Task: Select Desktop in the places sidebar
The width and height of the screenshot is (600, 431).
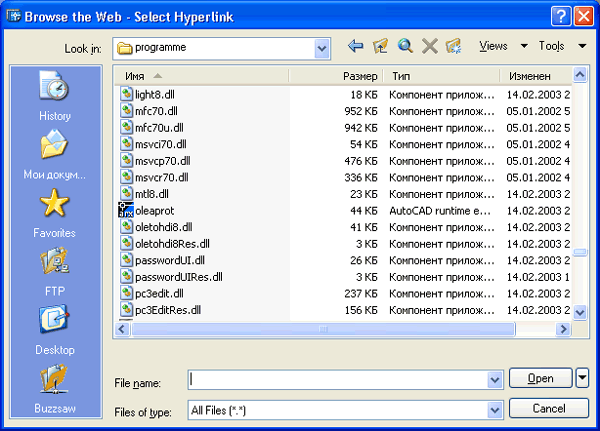Action: pos(55,330)
